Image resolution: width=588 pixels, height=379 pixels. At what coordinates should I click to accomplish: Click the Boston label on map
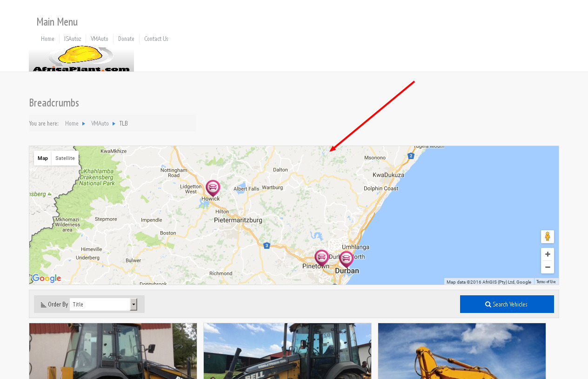168,233
